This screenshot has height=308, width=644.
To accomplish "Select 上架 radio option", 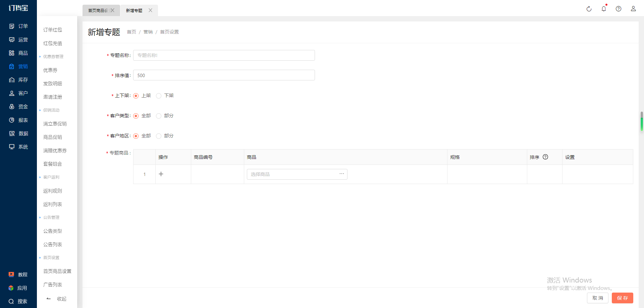I will point(136,96).
